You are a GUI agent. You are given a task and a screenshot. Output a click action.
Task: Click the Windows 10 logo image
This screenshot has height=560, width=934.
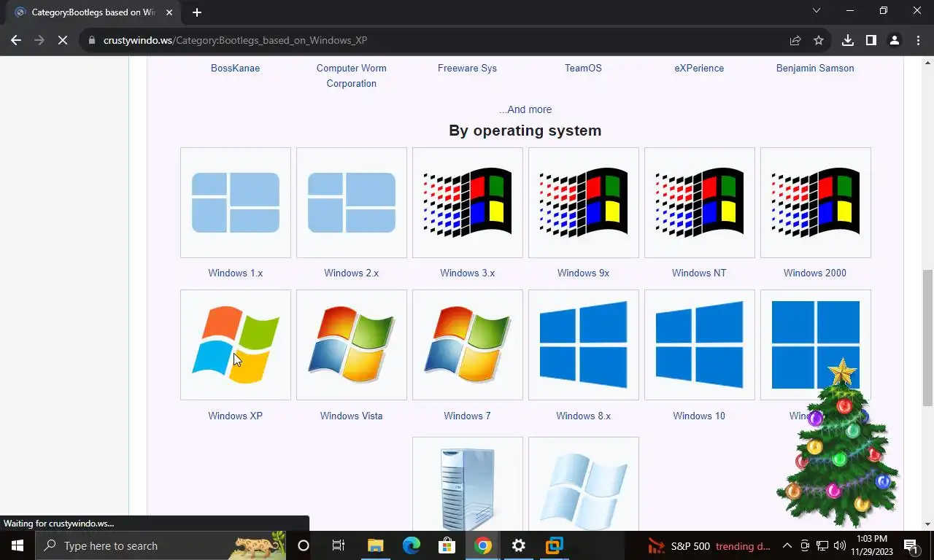[700, 345]
